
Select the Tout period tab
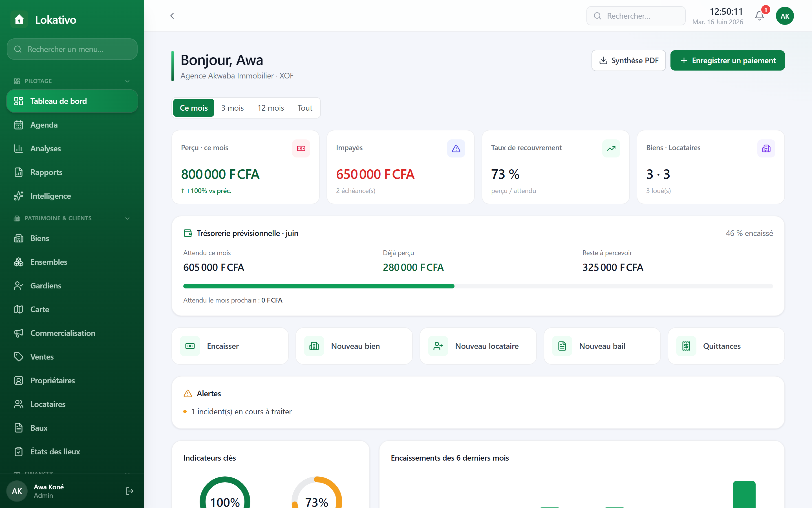click(x=305, y=108)
